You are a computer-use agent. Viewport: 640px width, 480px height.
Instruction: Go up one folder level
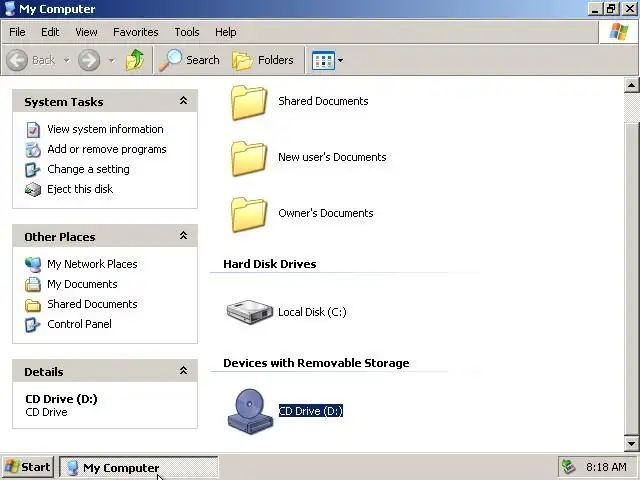pos(135,60)
